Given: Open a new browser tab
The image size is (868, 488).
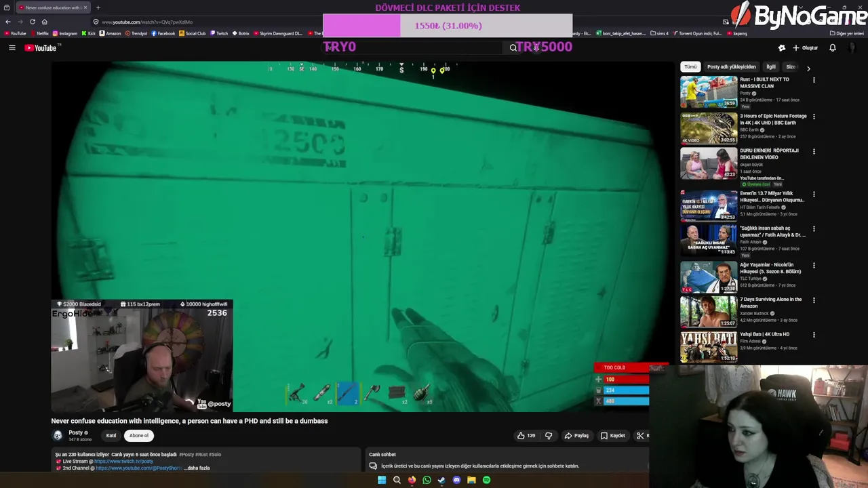Looking at the screenshot, I should (98, 7).
